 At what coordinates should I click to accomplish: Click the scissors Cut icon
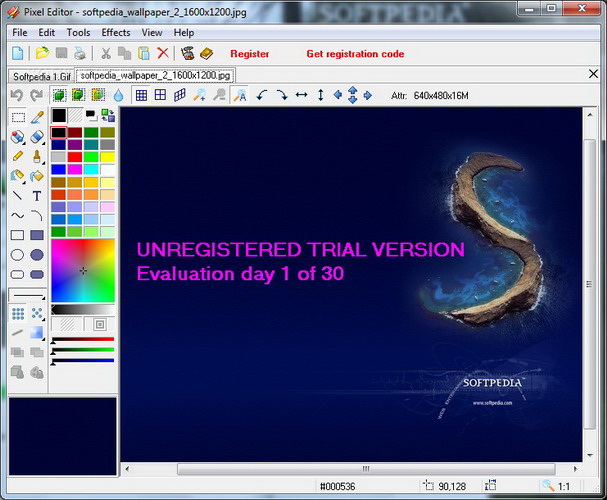click(x=106, y=53)
